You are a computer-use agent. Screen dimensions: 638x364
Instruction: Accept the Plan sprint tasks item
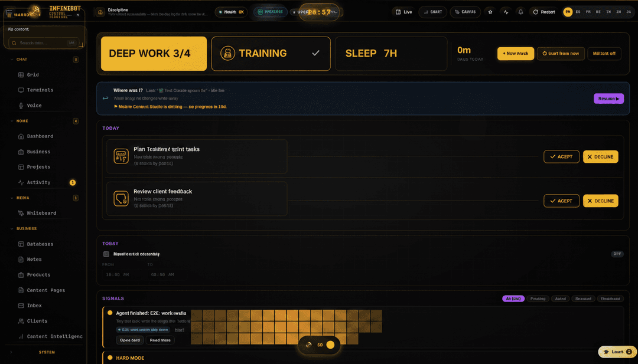[x=561, y=157]
